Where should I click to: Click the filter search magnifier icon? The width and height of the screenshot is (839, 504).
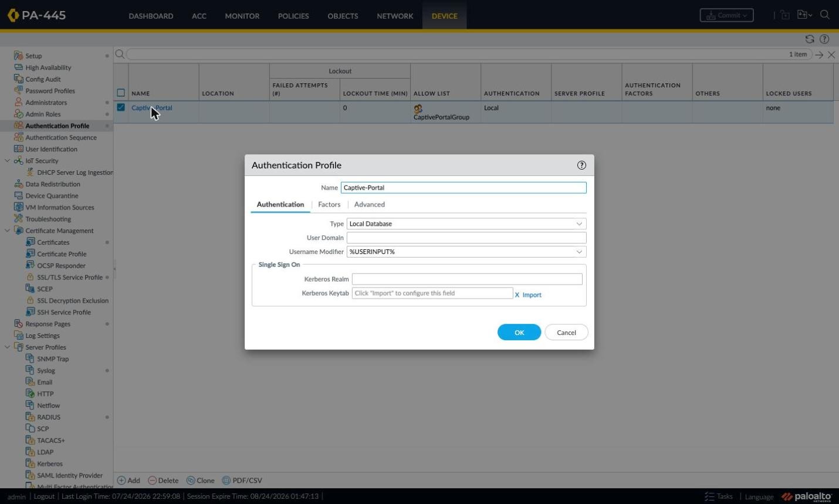pyautogui.click(x=120, y=54)
